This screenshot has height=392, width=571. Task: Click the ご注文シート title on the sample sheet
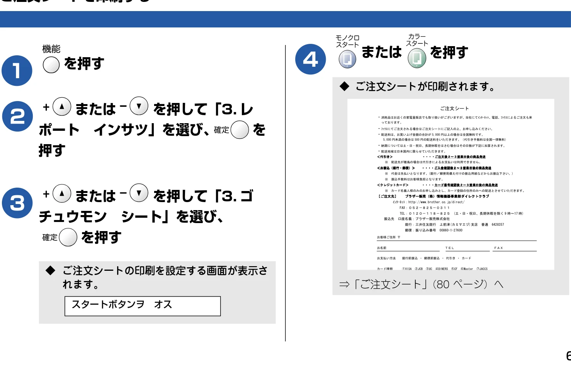point(454,108)
